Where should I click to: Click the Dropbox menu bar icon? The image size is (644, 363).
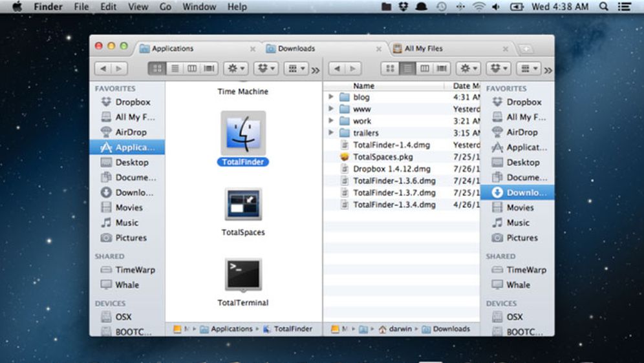pyautogui.click(x=403, y=6)
